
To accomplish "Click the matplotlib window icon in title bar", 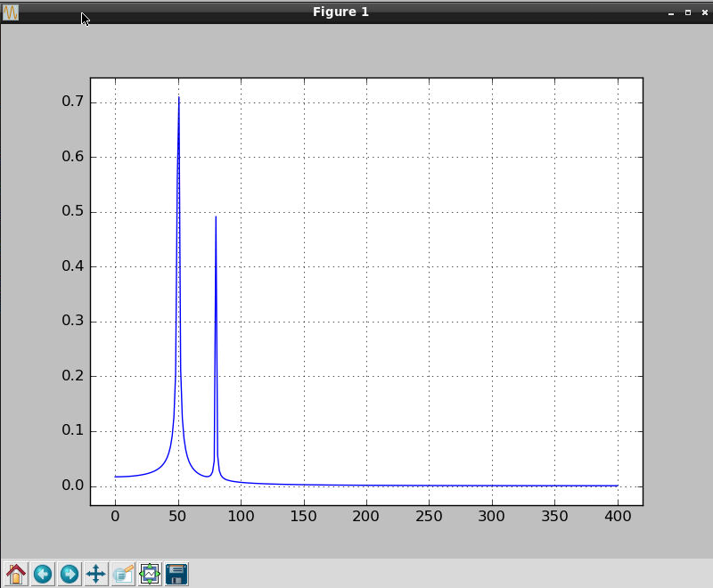I will click(11, 12).
